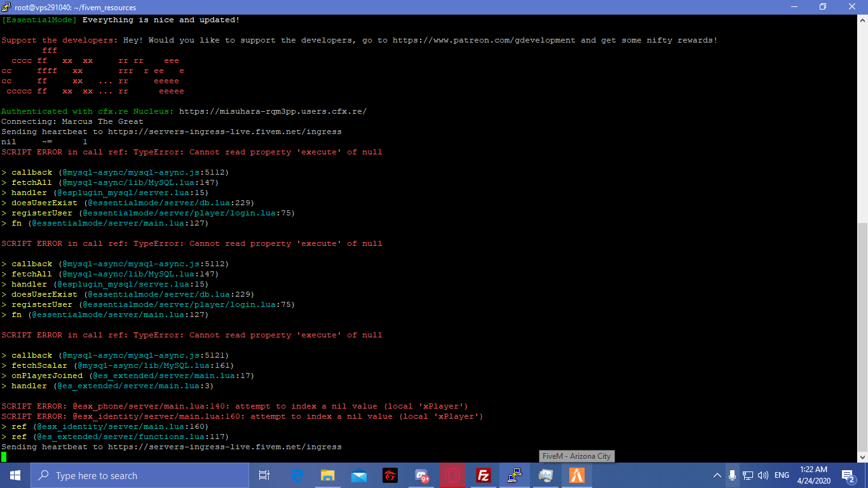
Task: Open the FiveM taskbar icon
Action: click(x=576, y=475)
